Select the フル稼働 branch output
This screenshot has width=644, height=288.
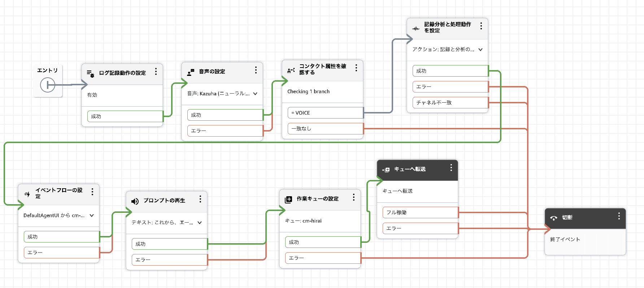(x=421, y=212)
